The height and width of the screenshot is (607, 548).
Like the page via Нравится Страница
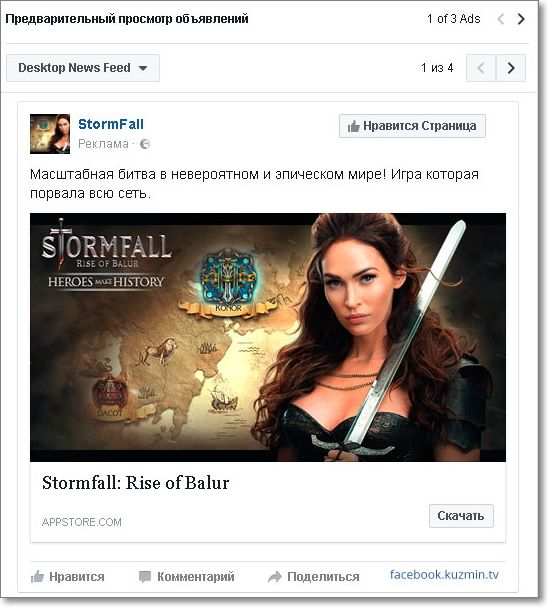412,126
